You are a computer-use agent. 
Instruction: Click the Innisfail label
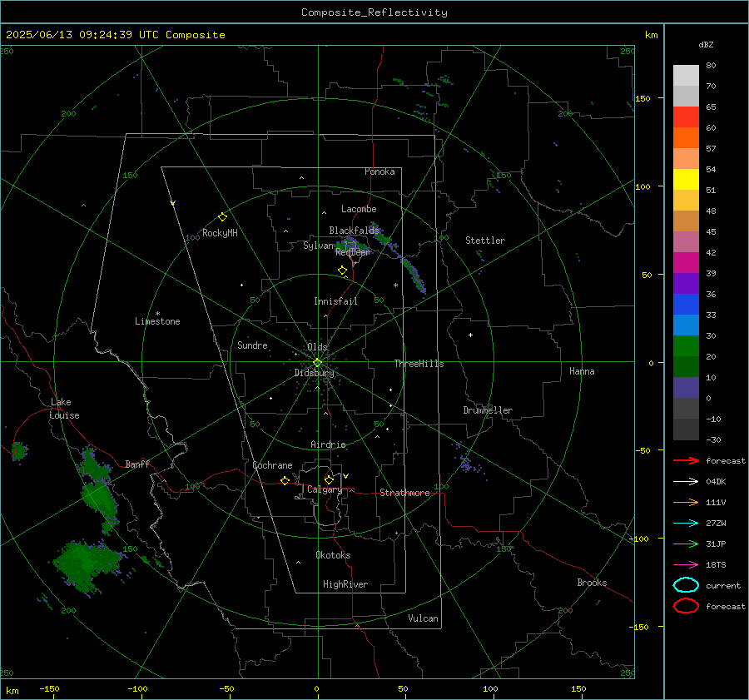[335, 301]
